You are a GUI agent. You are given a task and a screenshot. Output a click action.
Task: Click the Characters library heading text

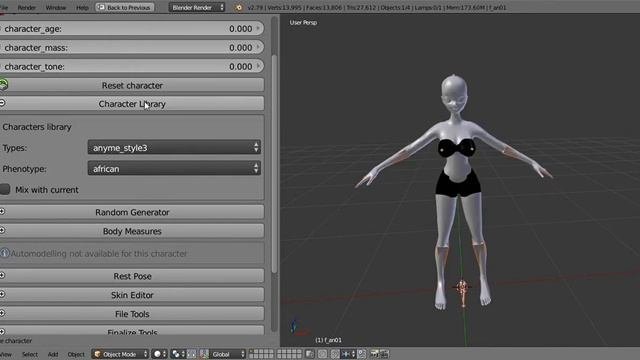[37, 127]
